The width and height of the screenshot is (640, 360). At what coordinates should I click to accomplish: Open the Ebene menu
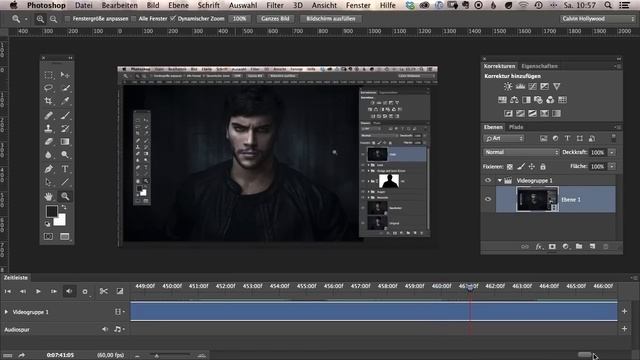tap(178, 5)
